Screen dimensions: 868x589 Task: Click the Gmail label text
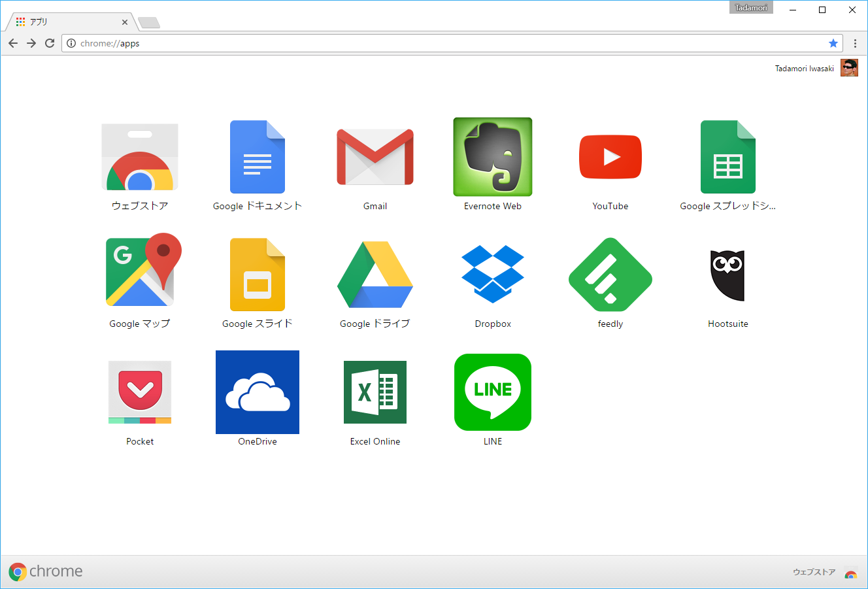(375, 206)
